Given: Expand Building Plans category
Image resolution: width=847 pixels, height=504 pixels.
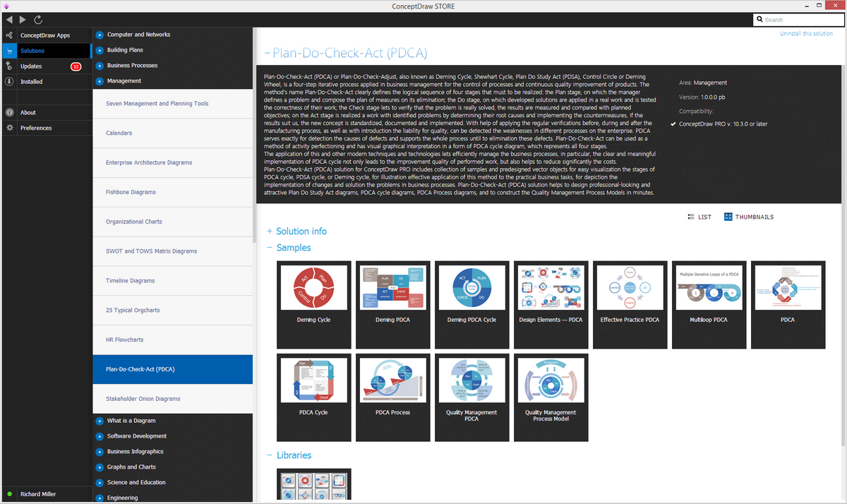Looking at the screenshot, I should click(x=100, y=50).
